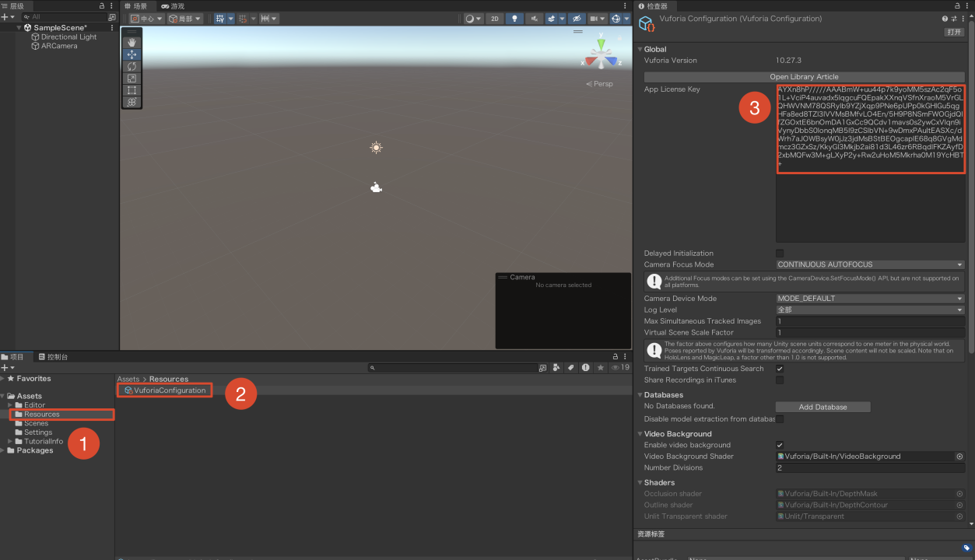Toggle Delayed Initialization checkbox
The height and width of the screenshot is (560, 975).
click(x=780, y=254)
